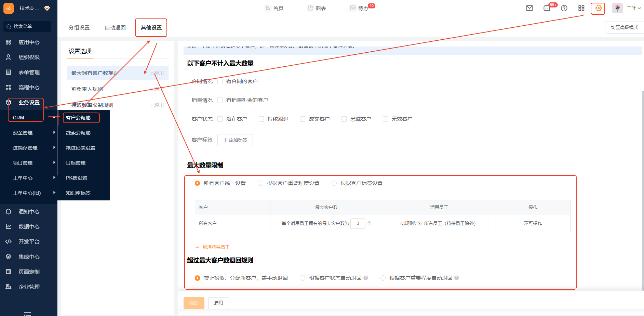644x316 pixels.
Task: Open 流程中心 sidebar icon
Action: pyautogui.click(x=9, y=87)
